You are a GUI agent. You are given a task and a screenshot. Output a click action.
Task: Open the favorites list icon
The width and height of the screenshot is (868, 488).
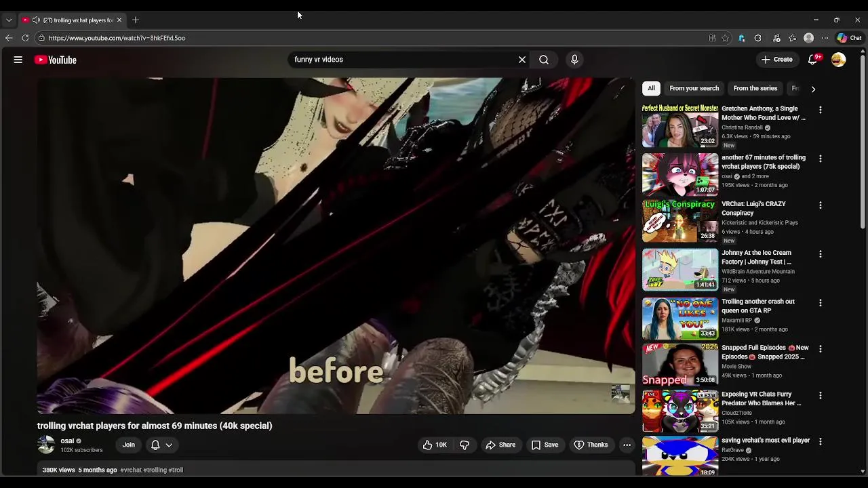(x=793, y=38)
